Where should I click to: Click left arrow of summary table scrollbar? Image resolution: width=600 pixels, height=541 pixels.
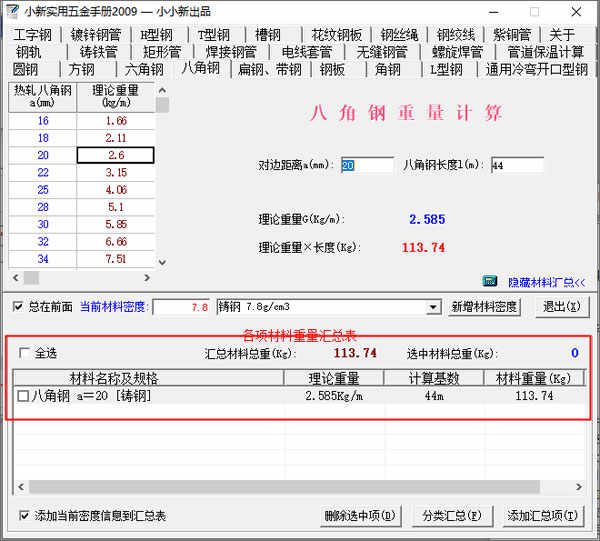click(x=21, y=487)
